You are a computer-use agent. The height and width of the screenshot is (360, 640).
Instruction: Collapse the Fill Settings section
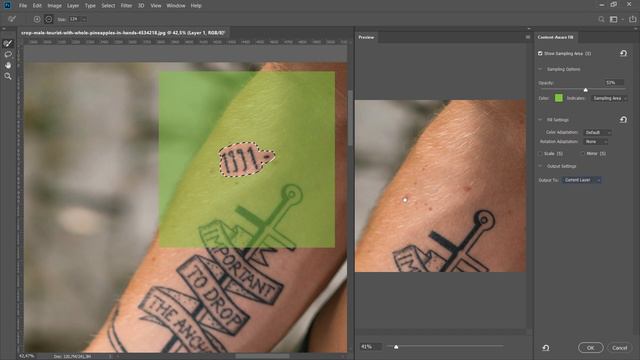(x=540, y=120)
